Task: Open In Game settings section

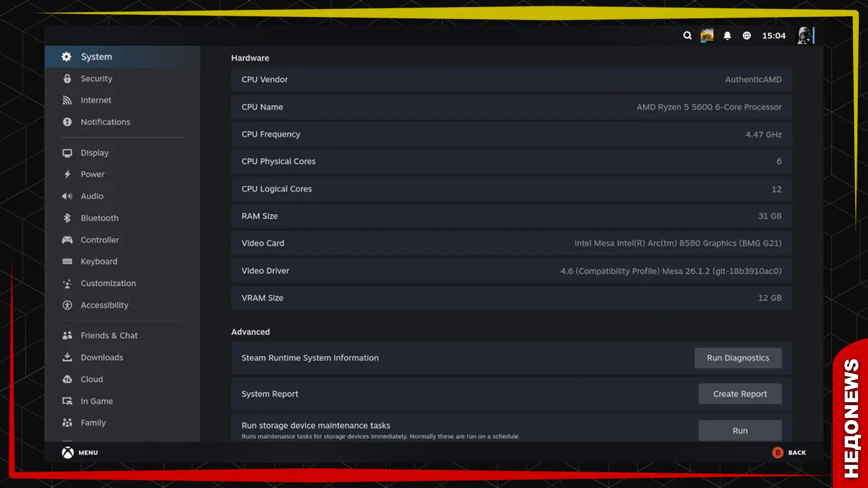Action: [122, 401]
